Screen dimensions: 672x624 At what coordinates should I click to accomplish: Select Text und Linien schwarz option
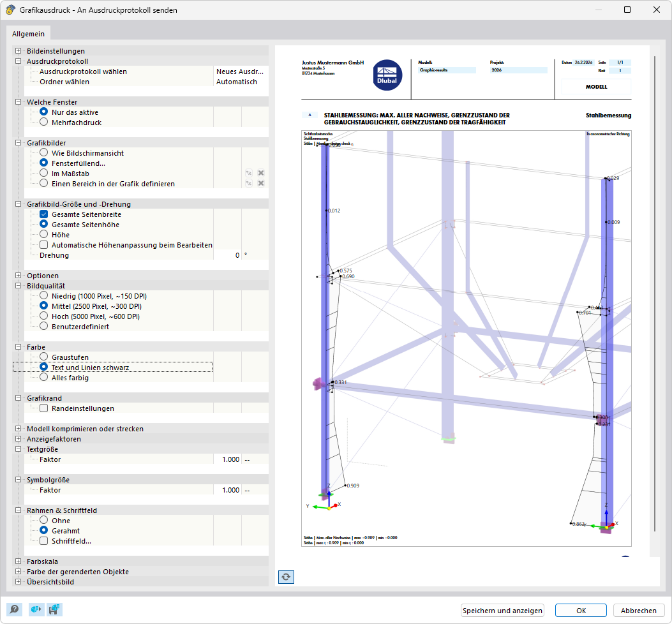(x=43, y=368)
